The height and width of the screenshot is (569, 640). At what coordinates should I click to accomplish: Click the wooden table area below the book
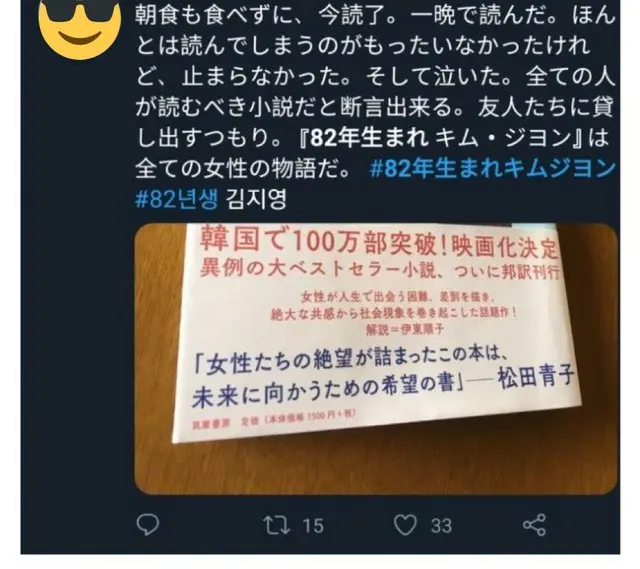pos(376,467)
